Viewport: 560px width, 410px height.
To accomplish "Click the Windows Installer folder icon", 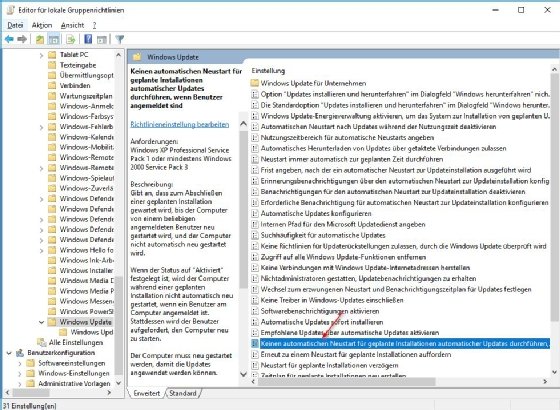I will pos(52,270).
